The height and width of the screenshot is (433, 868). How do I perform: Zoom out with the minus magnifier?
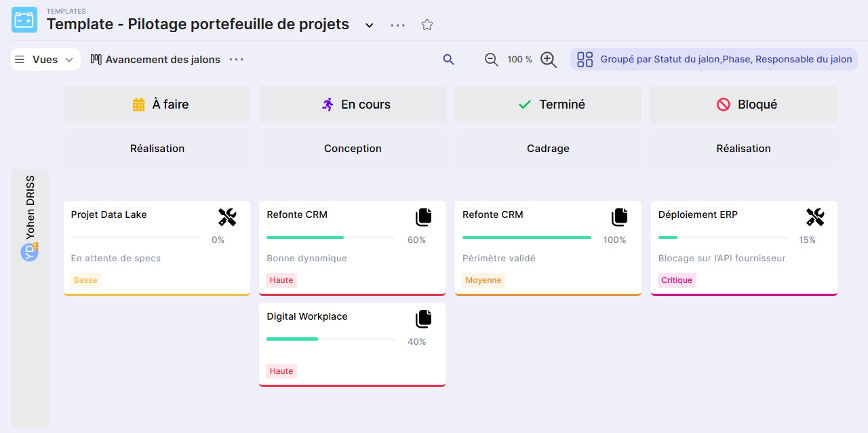pos(492,60)
